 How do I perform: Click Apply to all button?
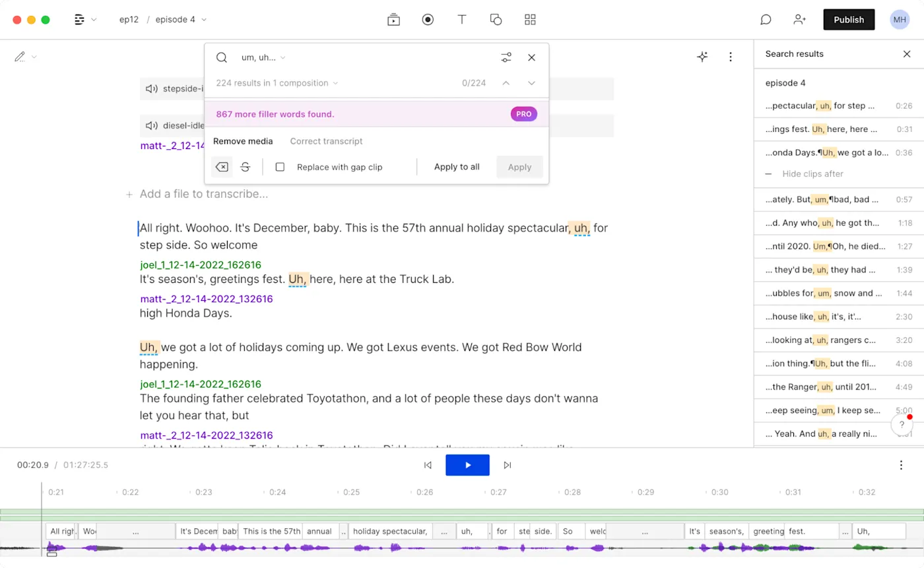(x=457, y=167)
